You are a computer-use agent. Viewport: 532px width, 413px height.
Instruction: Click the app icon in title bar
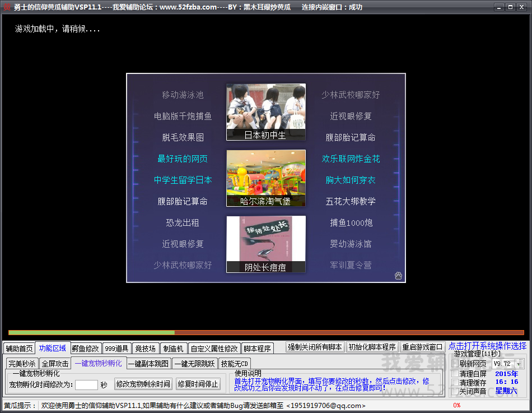click(x=7, y=7)
